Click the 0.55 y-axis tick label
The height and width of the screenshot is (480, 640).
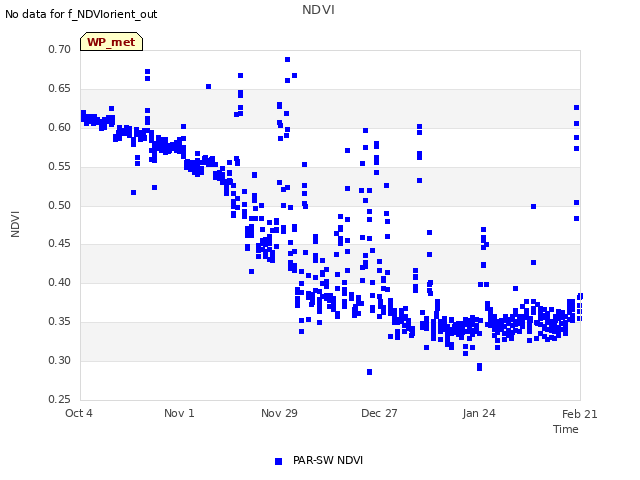click(x=60, y=167)
